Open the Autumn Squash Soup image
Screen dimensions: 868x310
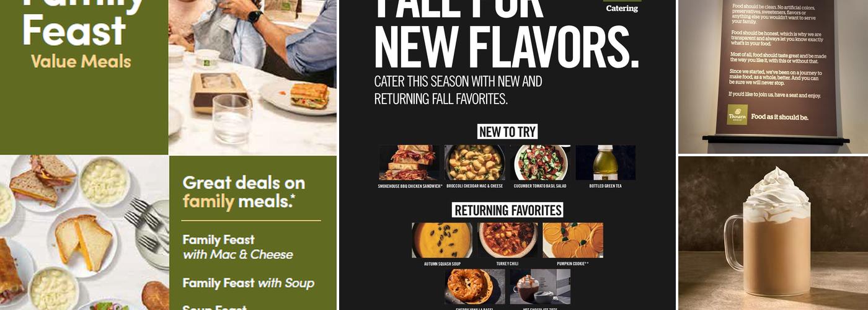pyautogui.click(x=442, y=241)
